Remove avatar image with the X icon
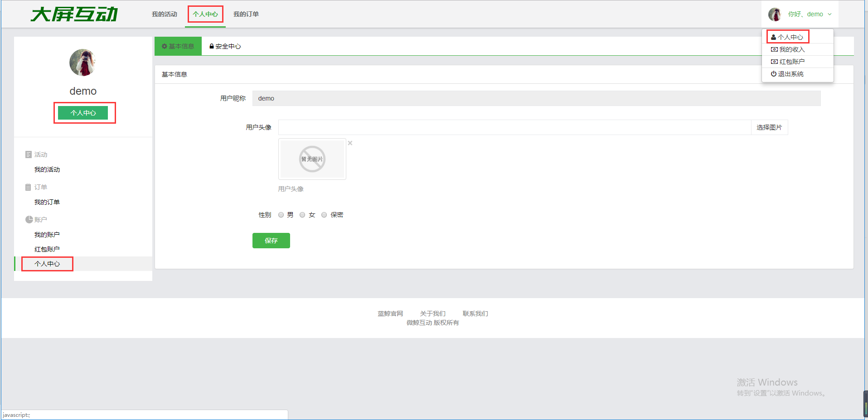Image resolution: width=868 pixels, height=420 pixels. click(350, 143)
